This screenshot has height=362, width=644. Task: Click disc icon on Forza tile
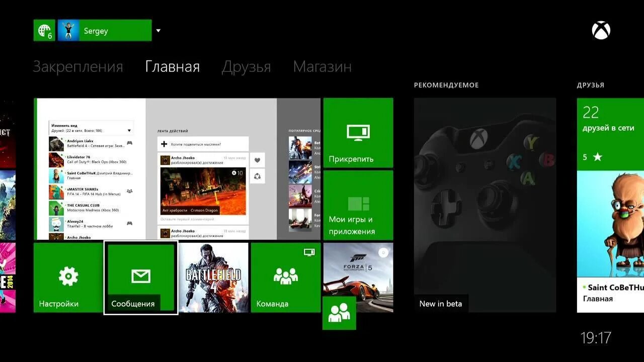click(383, 252)
